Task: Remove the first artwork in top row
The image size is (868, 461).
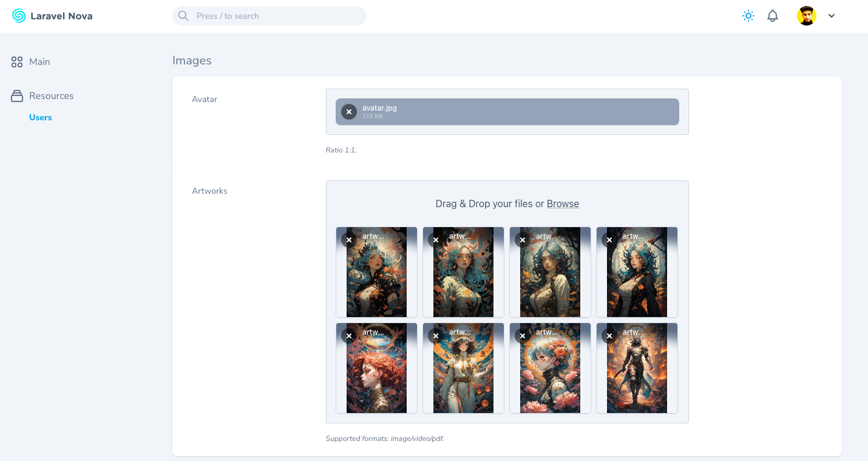Action: (x=349, y=240)
